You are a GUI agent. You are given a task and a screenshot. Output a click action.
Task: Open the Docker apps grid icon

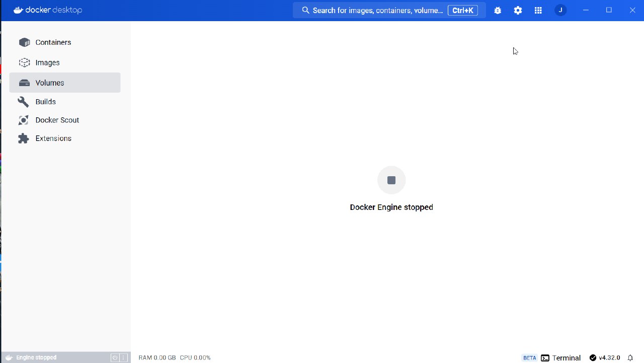point(538,11)
